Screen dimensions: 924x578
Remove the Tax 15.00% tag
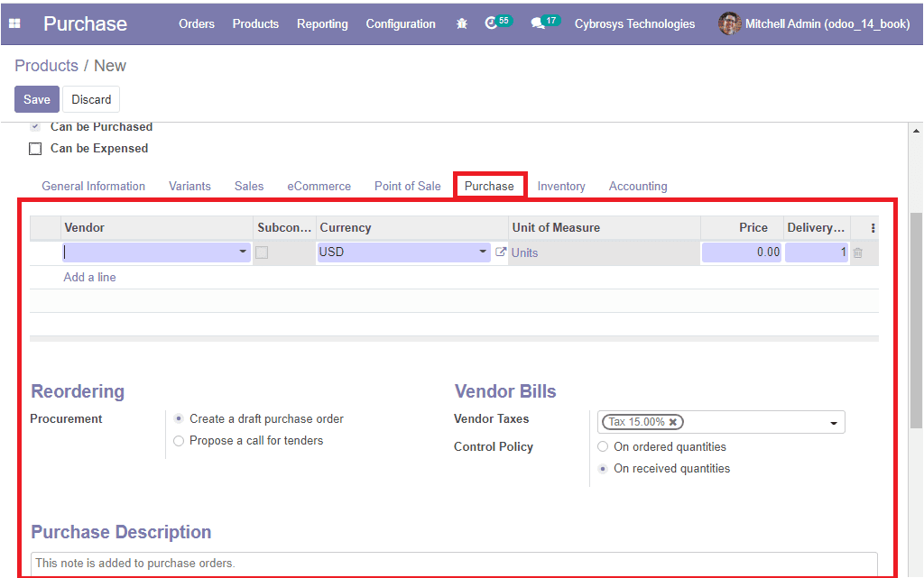pos(673,422)
